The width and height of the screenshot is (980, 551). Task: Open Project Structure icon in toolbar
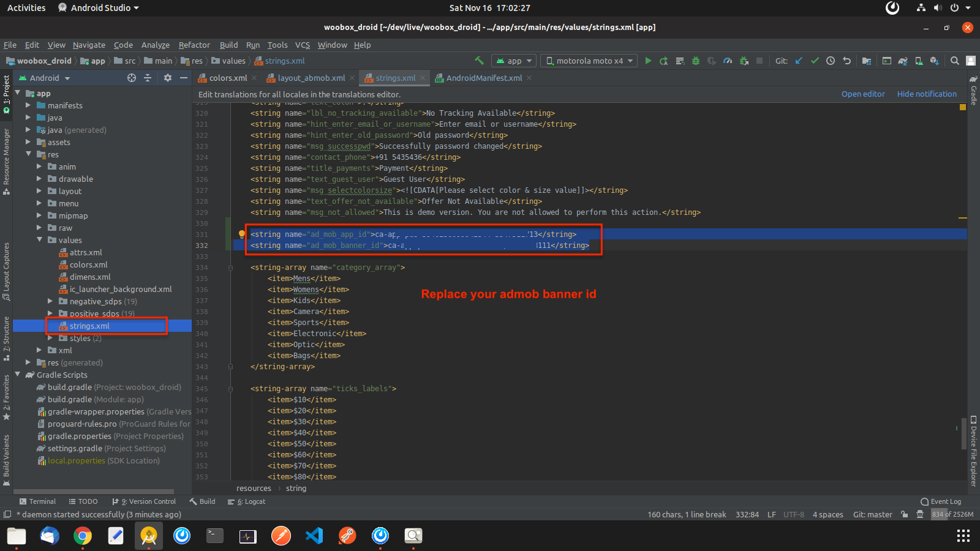click(x=866, y=61)
